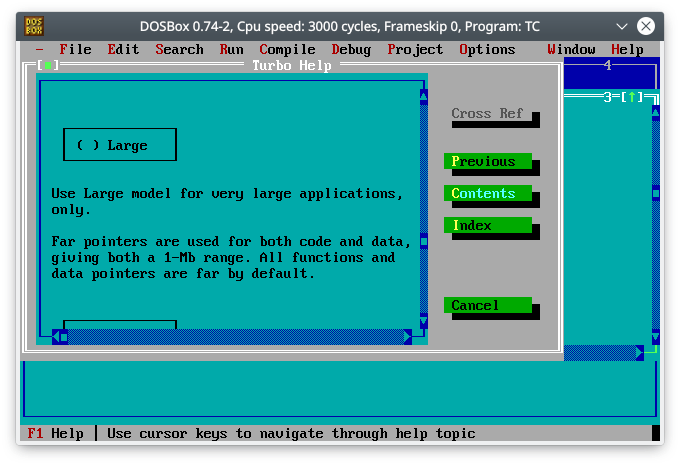Open the Search menu
This screenshot has width=680, height=465.
tap(180, 49)
